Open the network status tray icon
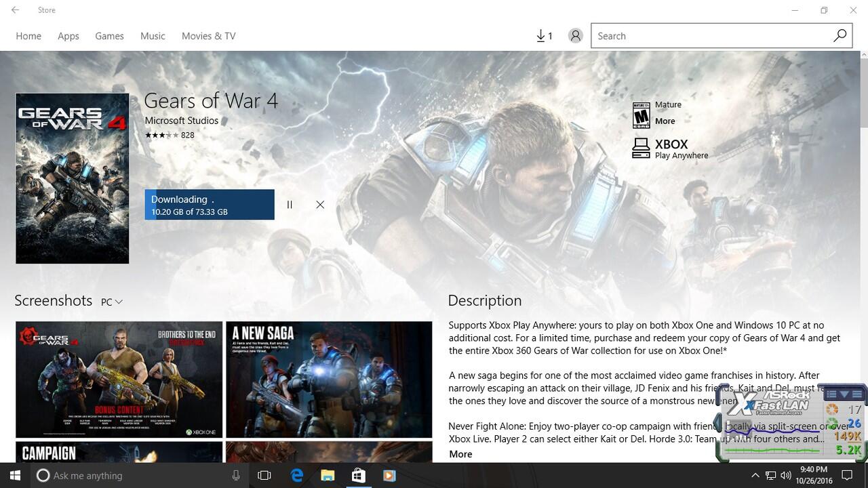Screen dimensions: 868x488 771,475
